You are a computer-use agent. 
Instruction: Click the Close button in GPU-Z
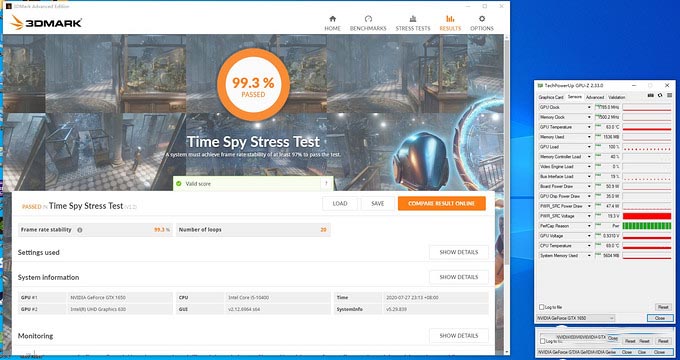click(x=660, y=318)
